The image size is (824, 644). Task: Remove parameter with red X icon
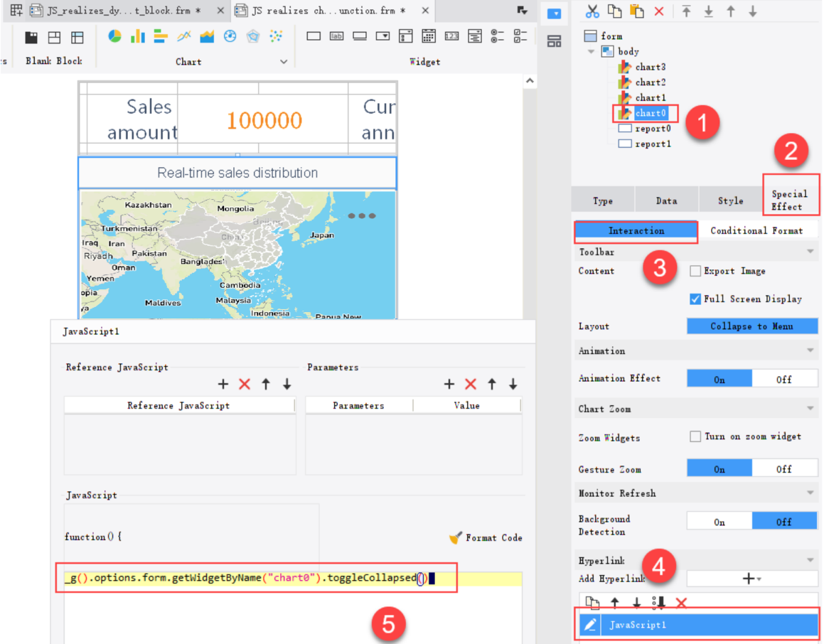(x=470, y=384)
